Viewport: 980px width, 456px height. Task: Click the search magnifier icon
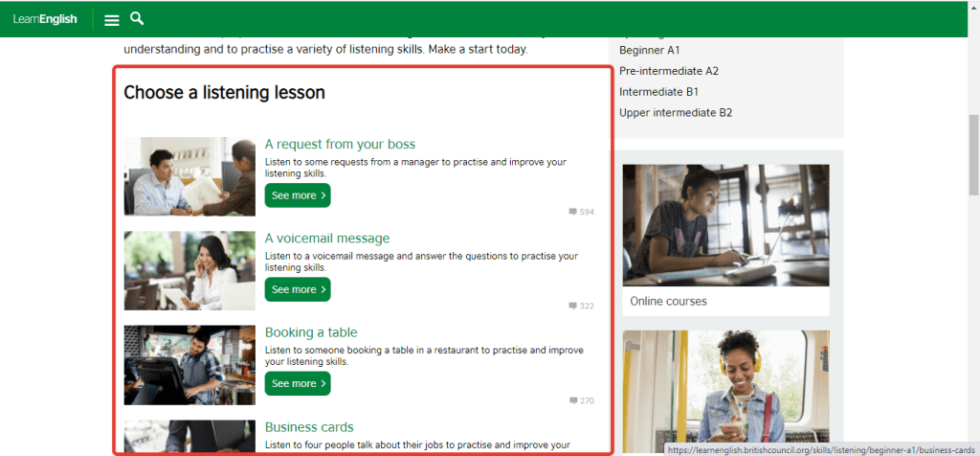(137, 18)
